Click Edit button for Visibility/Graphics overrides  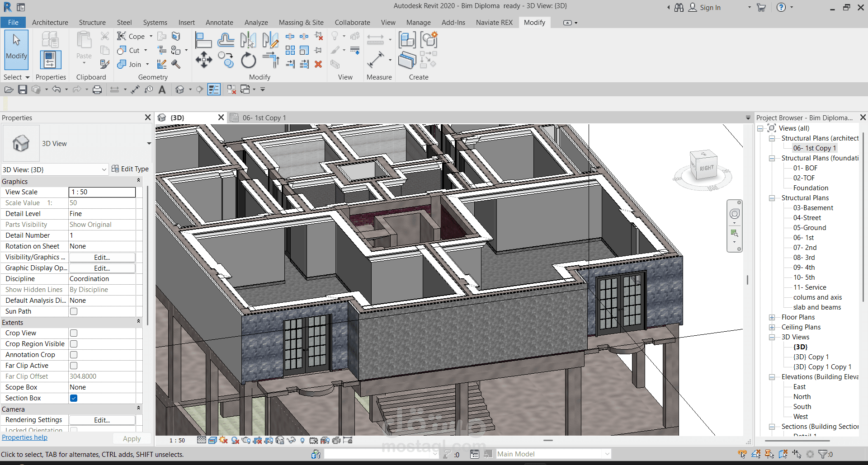click(x=102, y=257)
